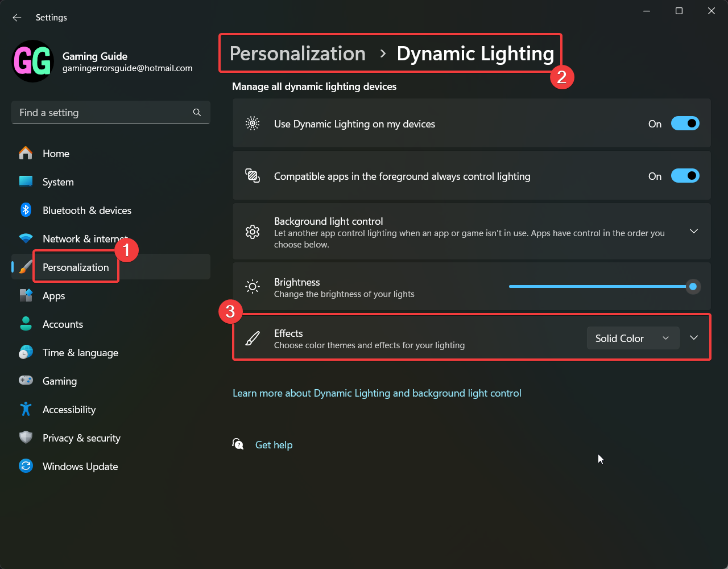
Task: Turn off Compatible apps foreground lighting control
Action: (x=685, y=176)
